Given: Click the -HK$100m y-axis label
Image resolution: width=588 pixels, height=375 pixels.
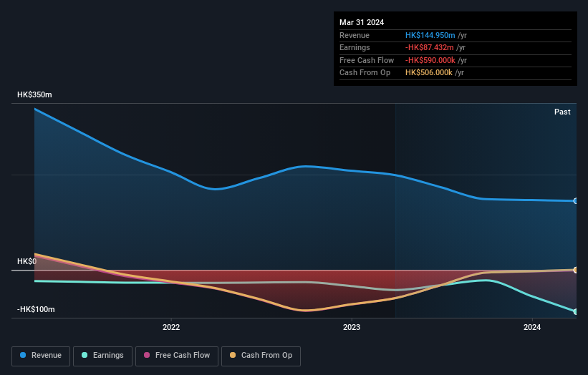Looking at the screenshot, I should [x=36, y=309].
